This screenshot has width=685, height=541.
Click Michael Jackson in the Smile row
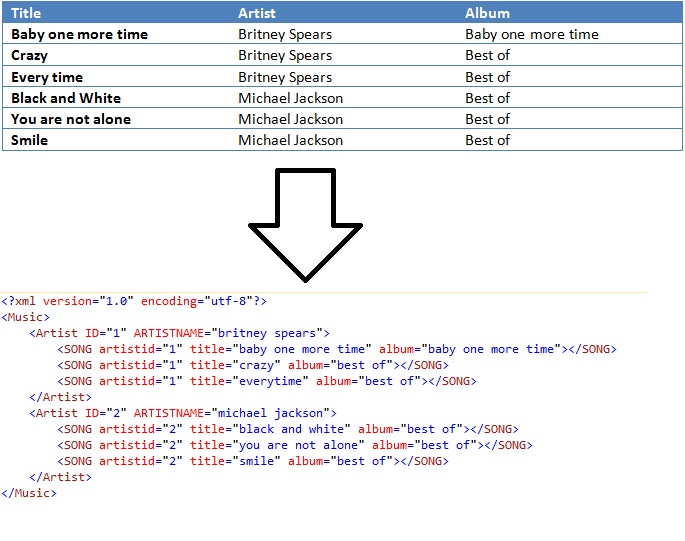click(x=291, y=140)
